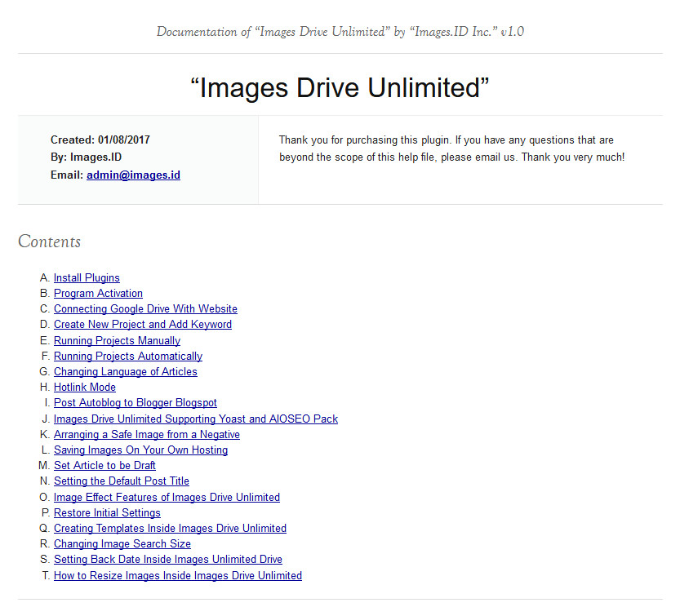Open the Install Plugins section link
Viewport: 680px width, 616px height.
click(x=87, y=278)
